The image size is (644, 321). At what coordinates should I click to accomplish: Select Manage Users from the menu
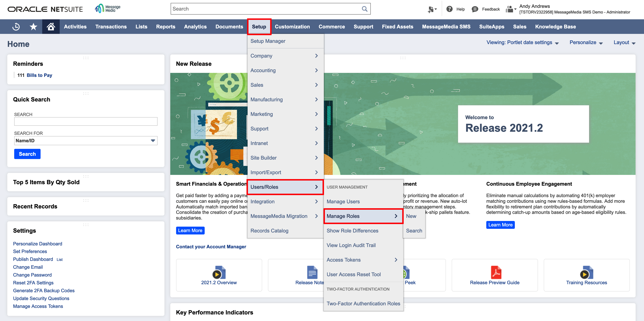(343, 201)
